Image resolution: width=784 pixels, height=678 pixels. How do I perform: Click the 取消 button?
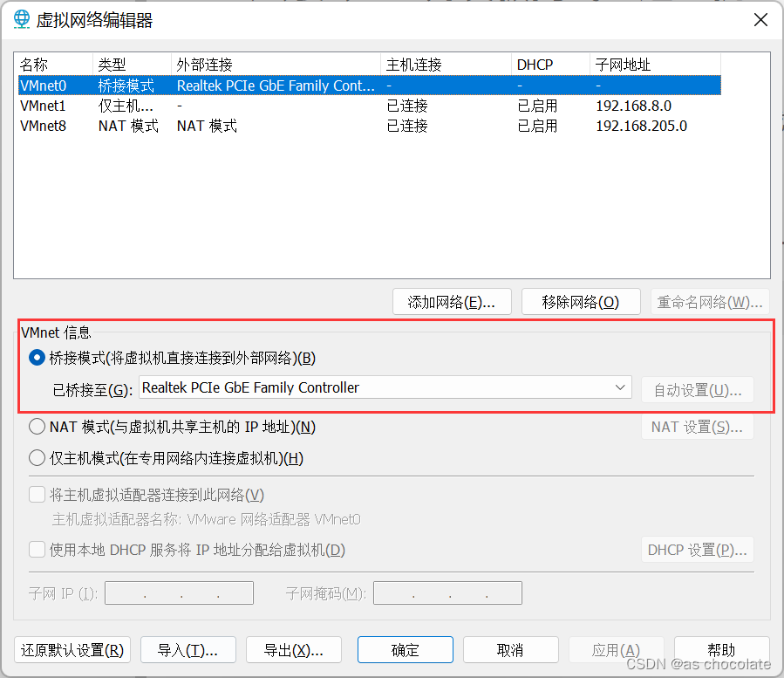tap(511, 650)
